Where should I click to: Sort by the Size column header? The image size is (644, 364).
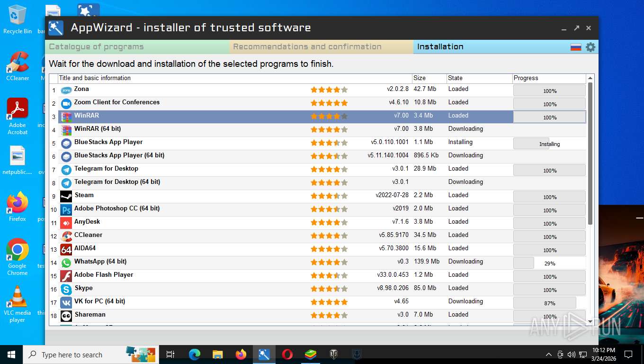point(429,78)
